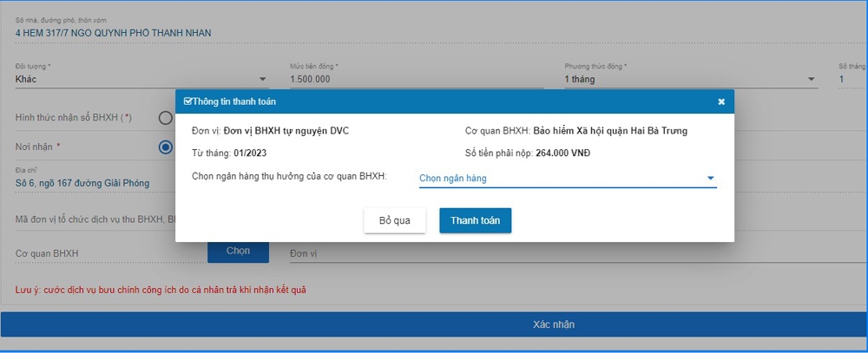This screenshot has height=353, width=868.
Task: Close the Thông tin thanh toán dialog
Action: pyautogui.click(x=720, y=101)
